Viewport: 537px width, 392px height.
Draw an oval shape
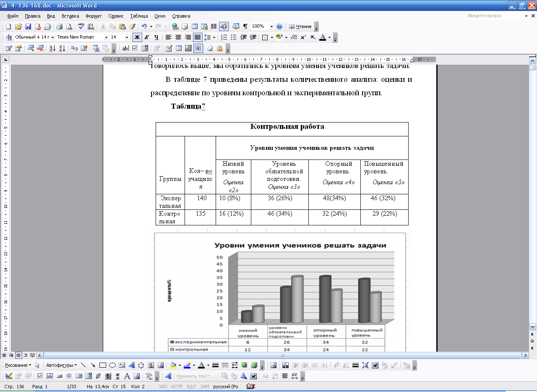112,365
